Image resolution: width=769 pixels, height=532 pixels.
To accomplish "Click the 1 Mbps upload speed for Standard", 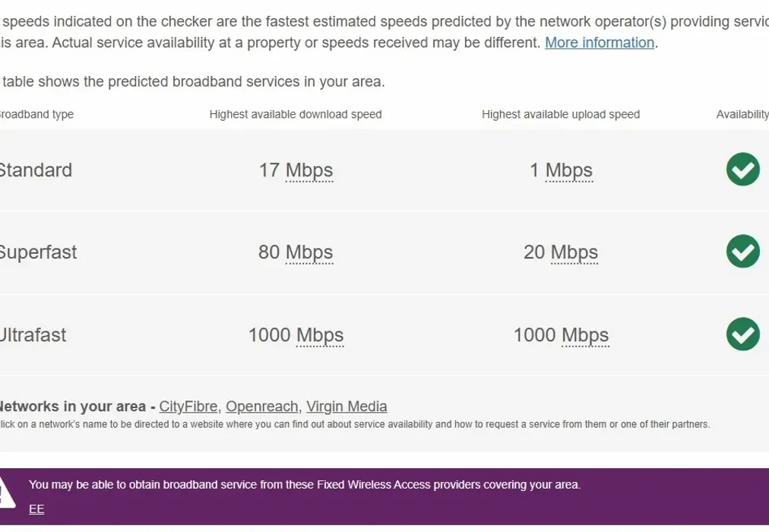I will point(560,169).
